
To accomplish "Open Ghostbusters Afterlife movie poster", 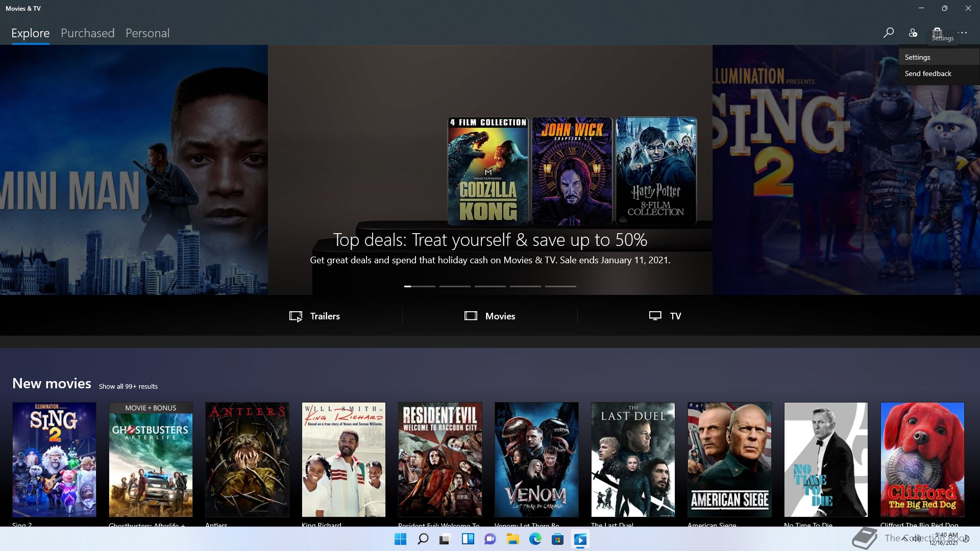I will [151, 460].
